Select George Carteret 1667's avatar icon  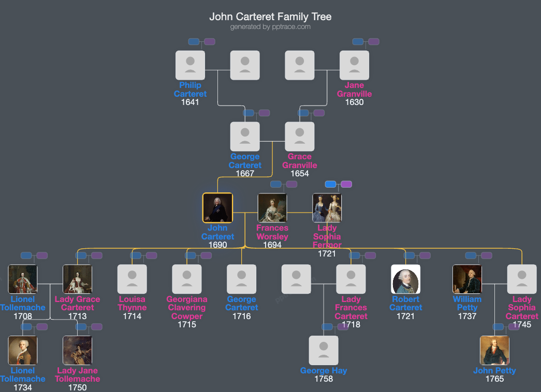pos(244,135)
